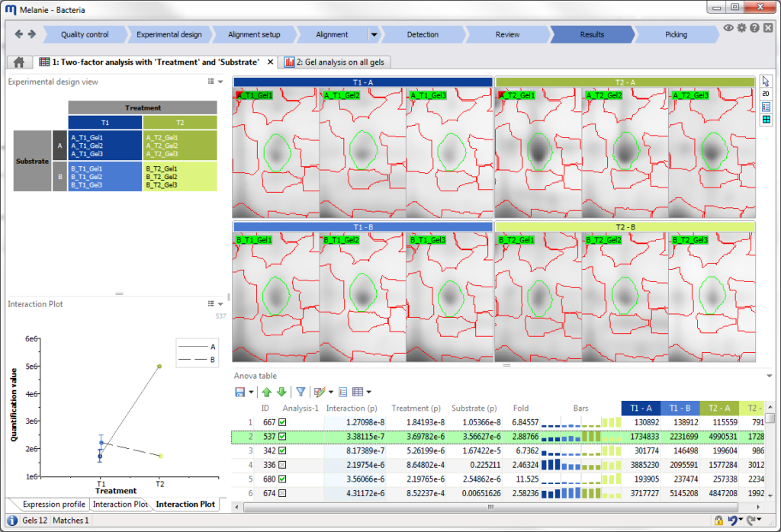Click the redo arrow in status bar
781x532 pixels.
pyautogui.click(x=750, y=521)
